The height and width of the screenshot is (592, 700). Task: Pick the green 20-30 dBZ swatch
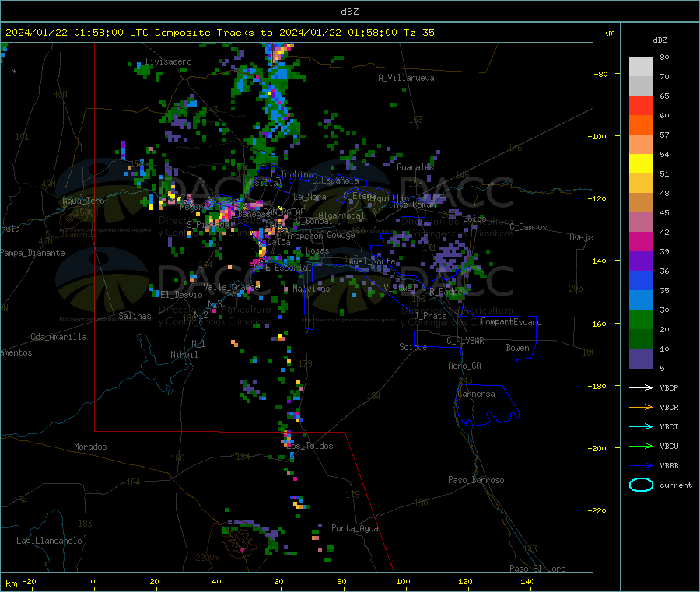641,319
